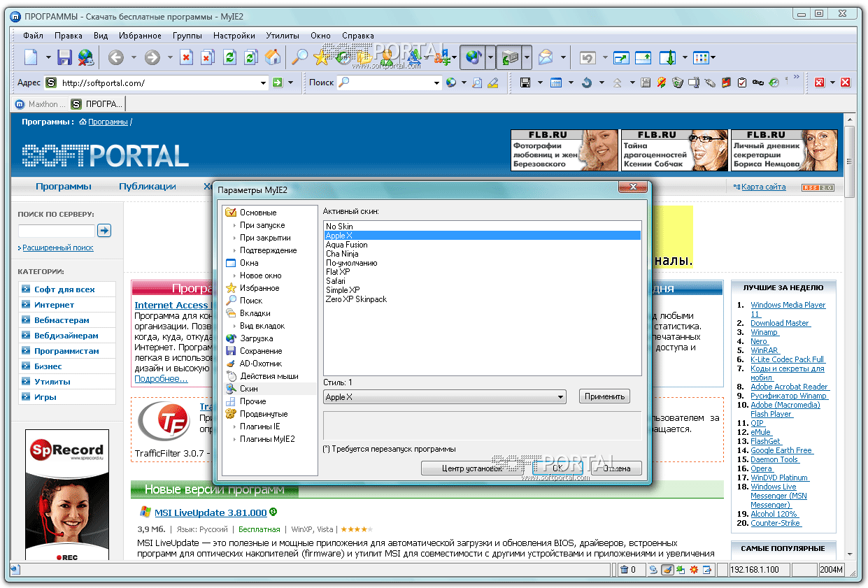The height and width of the screenshot is (588, 868).
Task: Click the blue circular undo arrow icon
Action: click(x=587, y=83)
